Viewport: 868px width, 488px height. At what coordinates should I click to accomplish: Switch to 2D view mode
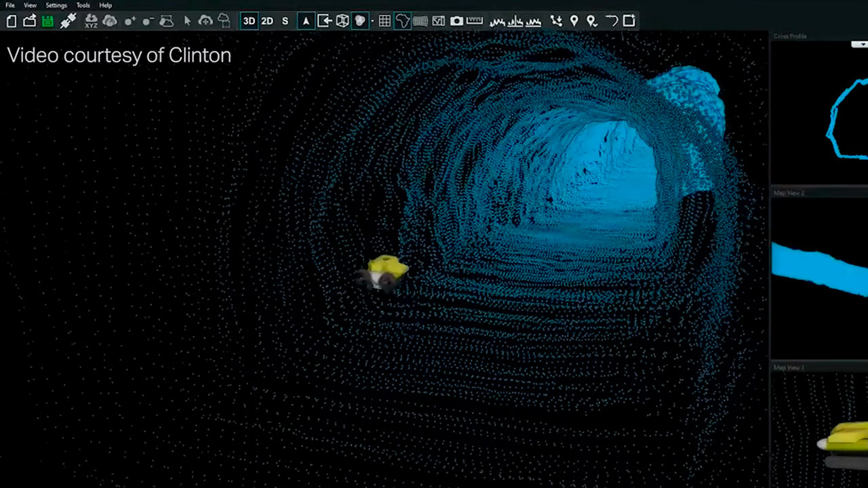point(267,21)
